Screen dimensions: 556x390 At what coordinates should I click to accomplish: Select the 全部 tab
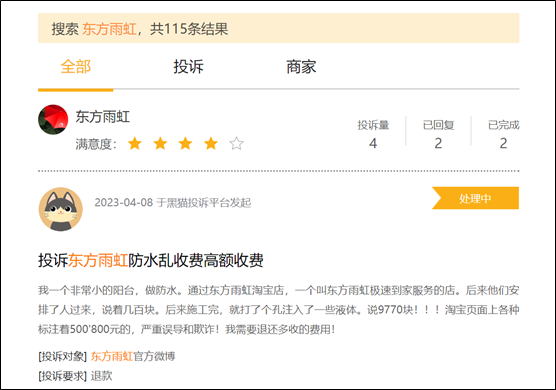[76, 67]
